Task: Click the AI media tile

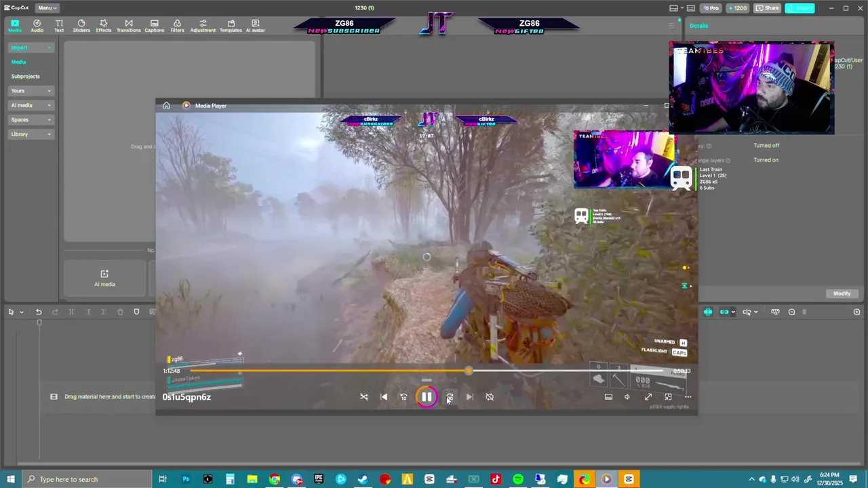Action: [104, 278]
